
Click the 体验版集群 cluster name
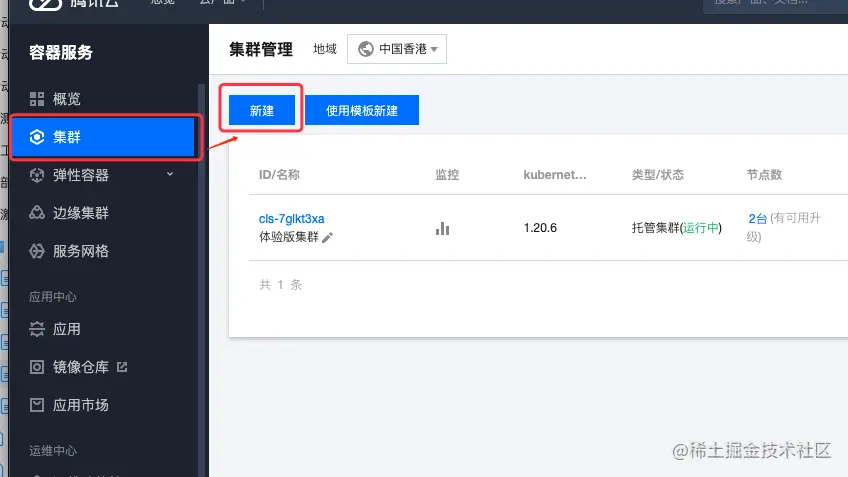pyautogui.click(x=289, y=237)
